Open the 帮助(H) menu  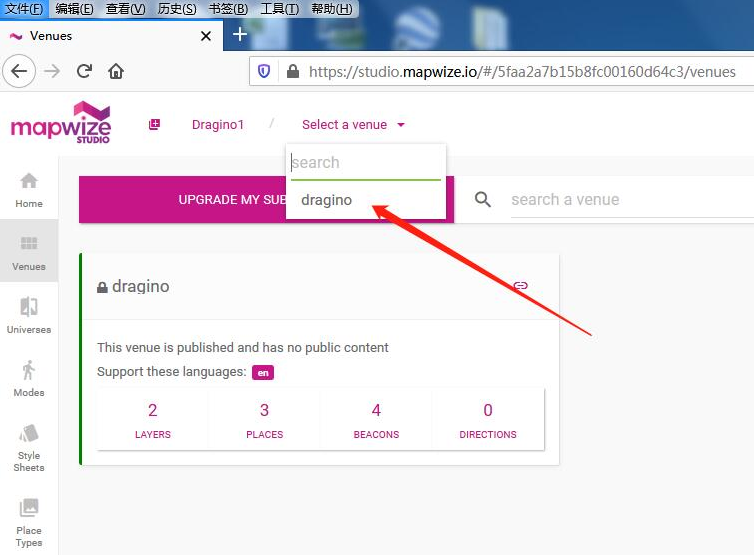[x=332, y=9]
